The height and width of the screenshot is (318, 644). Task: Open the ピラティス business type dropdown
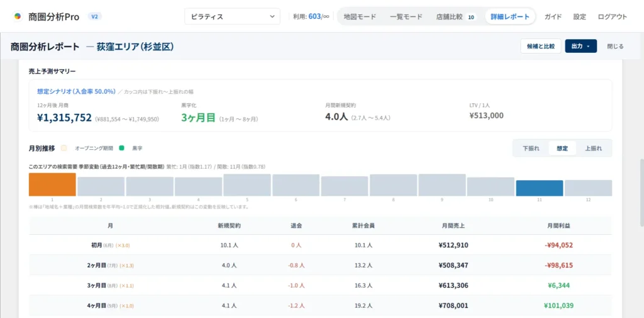coord(233,16)
